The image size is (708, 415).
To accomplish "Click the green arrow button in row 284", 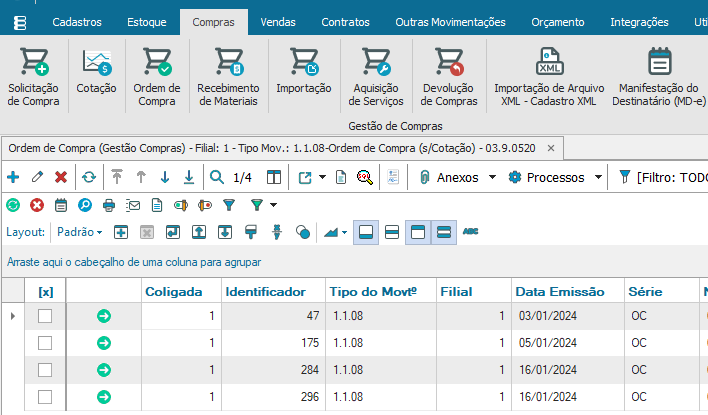I will pos(104,370).
